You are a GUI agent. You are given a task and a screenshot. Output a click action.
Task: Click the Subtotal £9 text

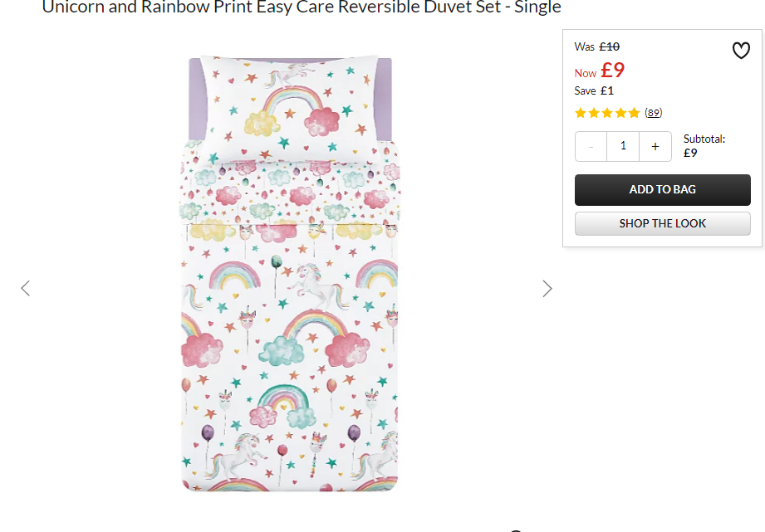click(704, 146)
